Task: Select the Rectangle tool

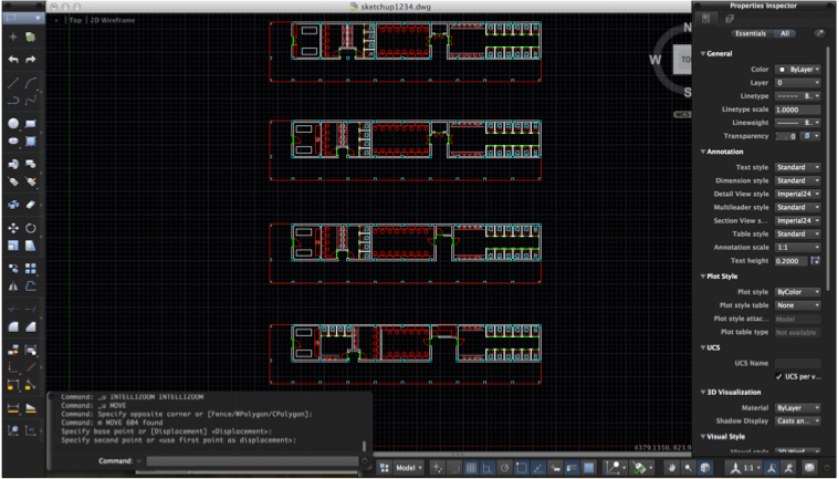Action: tap(30, 124)
